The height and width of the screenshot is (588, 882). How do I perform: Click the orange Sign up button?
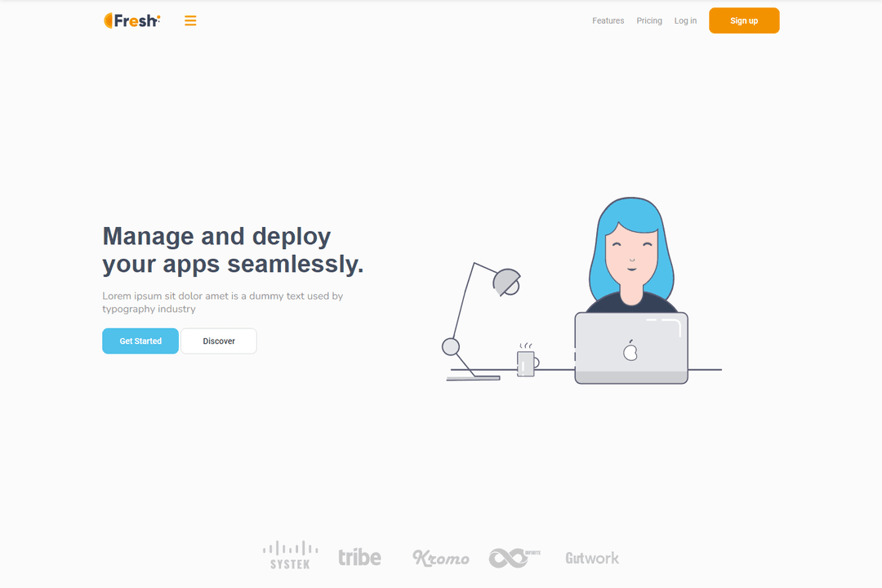coord(744,20)
